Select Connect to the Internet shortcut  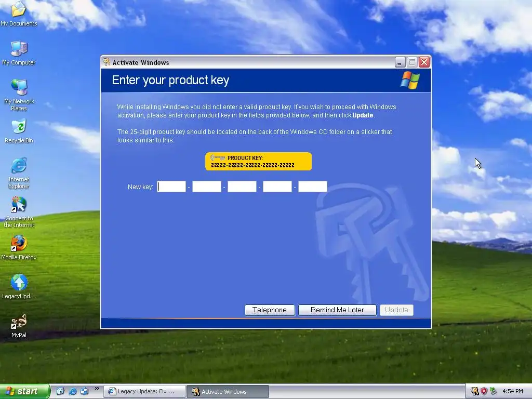pyautogui.click(x=19, y=212)
